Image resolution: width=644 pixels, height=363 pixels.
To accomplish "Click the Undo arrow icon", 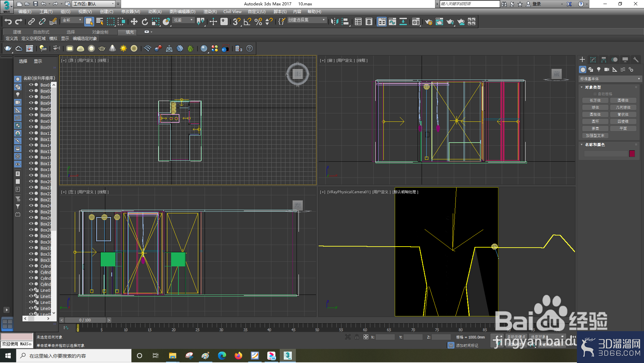I will pos(8,22).
